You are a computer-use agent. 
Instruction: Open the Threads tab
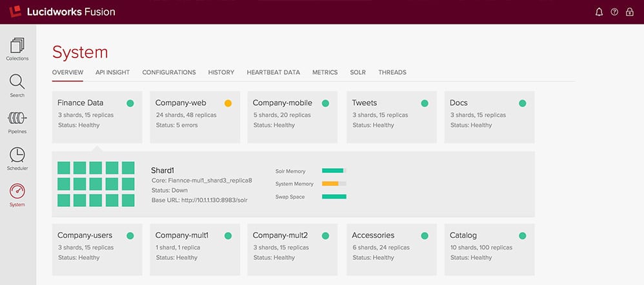(x=392, y=72)
